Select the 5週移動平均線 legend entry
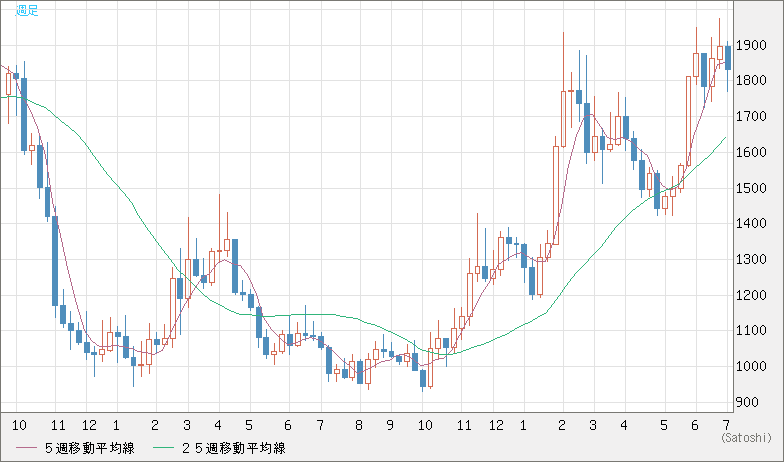This screenshot has width=784, height=462. (x=75, y=448)
